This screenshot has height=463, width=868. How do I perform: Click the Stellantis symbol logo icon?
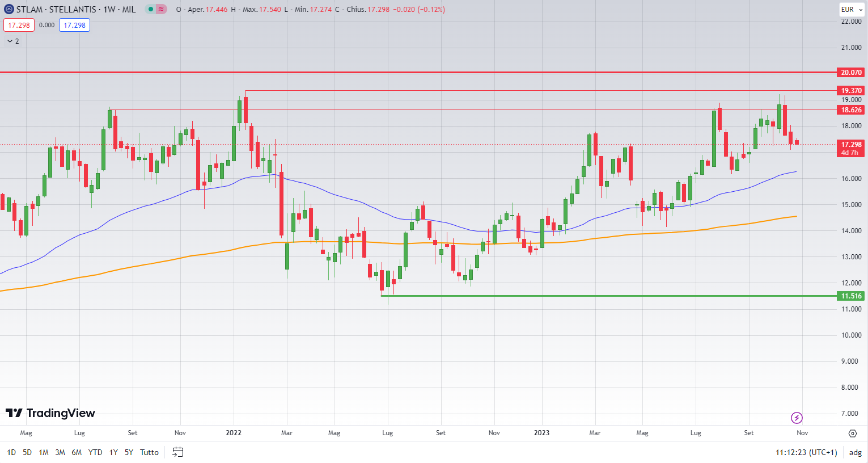pyautogui.click(x=9, y=9)
